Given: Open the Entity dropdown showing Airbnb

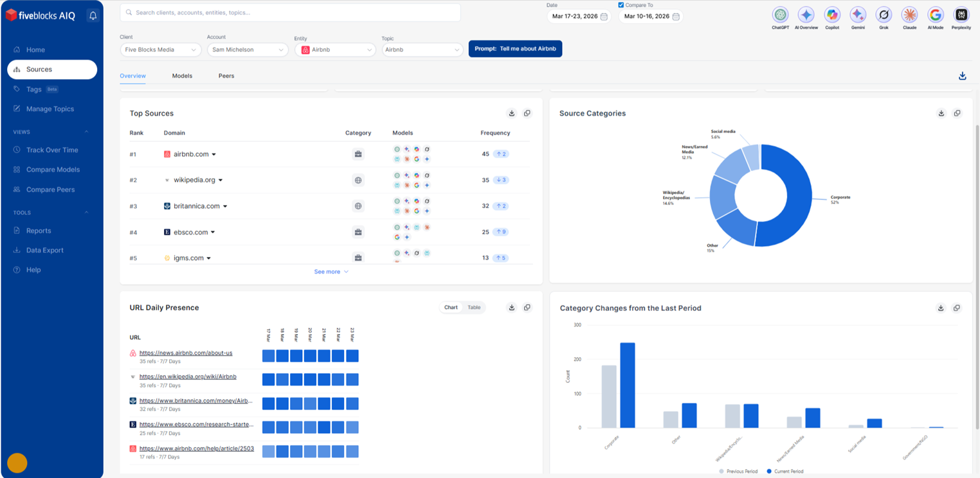Looking at the screenshot, I should click(335, 49).
